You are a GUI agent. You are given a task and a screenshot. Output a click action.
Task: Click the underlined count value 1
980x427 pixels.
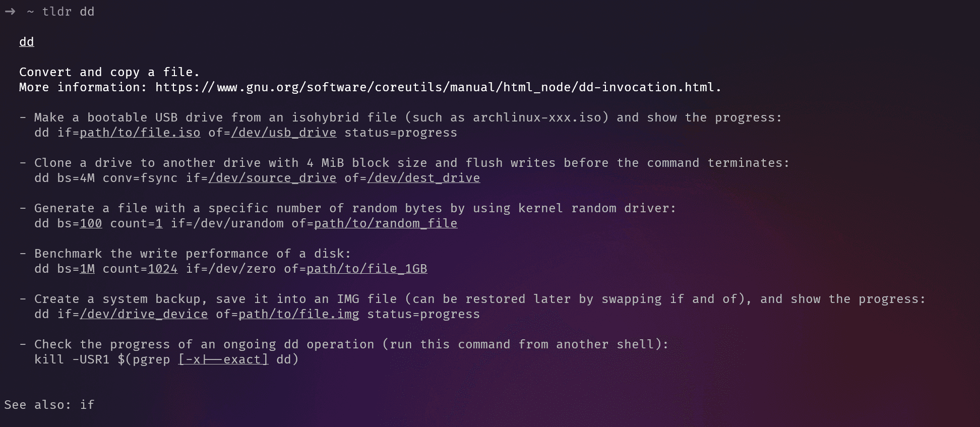(x=159, y=223)
